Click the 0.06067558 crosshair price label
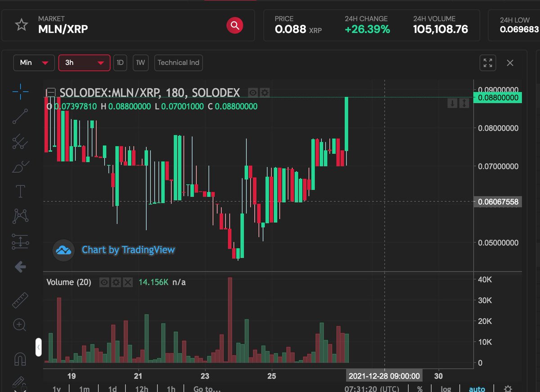Screen dimensions: 540x392 [498, 202]
